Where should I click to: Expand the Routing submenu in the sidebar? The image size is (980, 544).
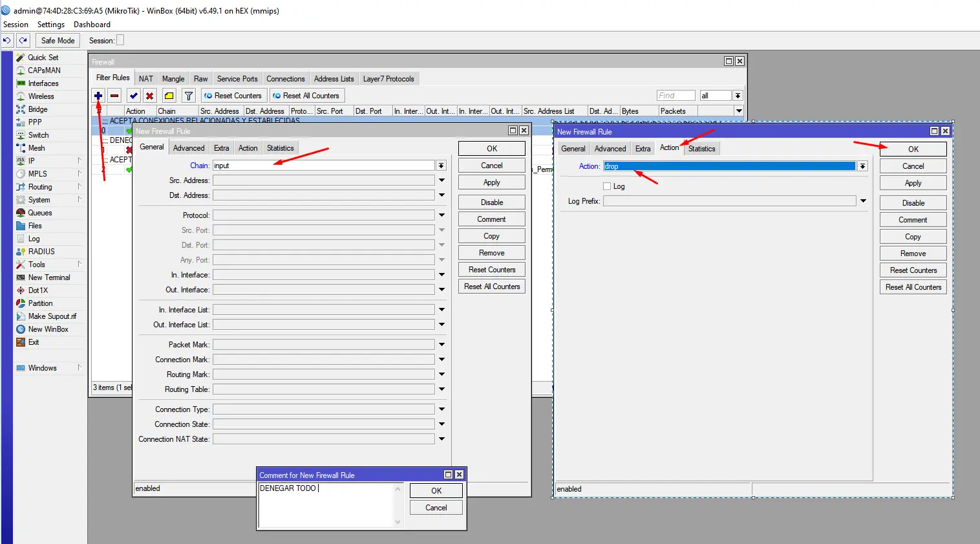(80, 186)
